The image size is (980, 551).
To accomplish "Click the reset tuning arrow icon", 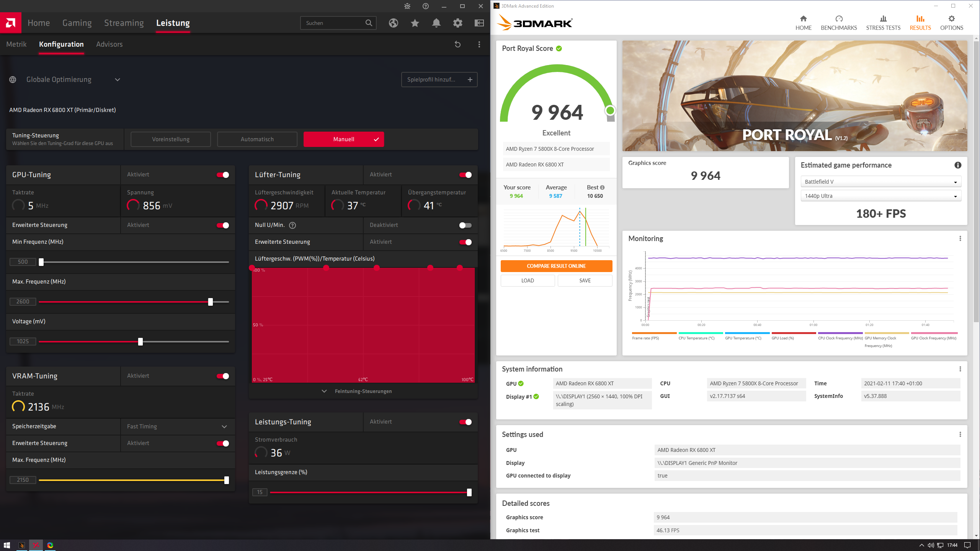I will (457, 44).
